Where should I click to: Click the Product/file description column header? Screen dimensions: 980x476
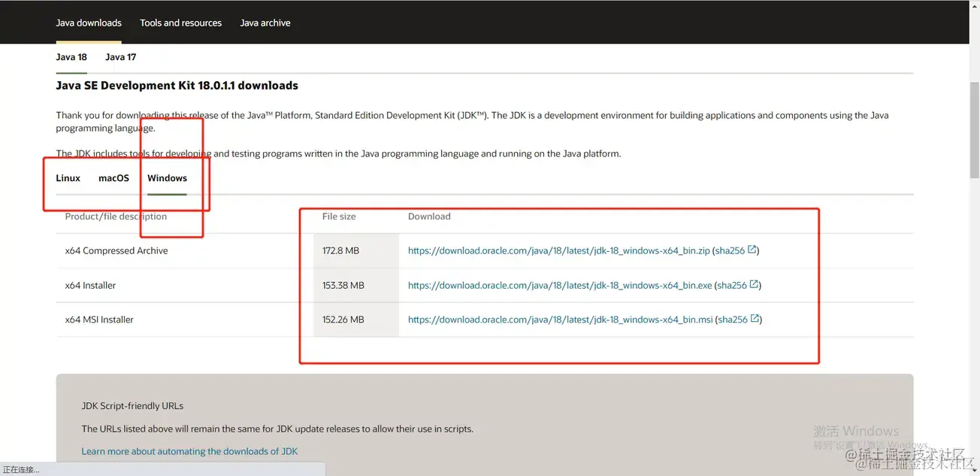tap(116, 217)
